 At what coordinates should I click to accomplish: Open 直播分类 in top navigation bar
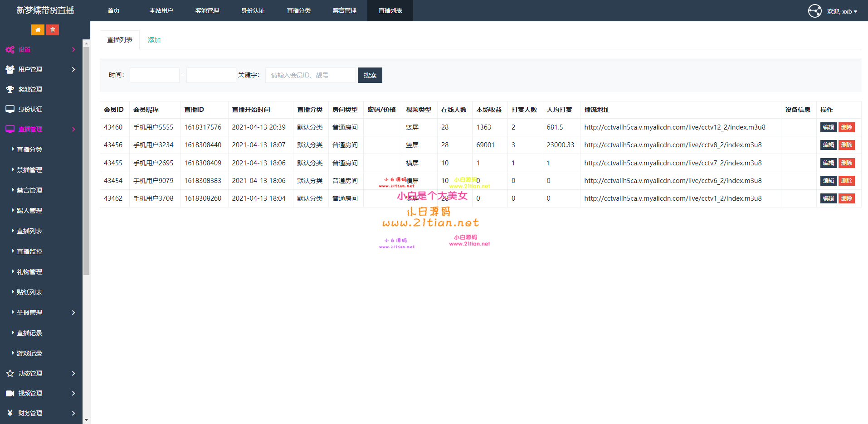(298, 10)
